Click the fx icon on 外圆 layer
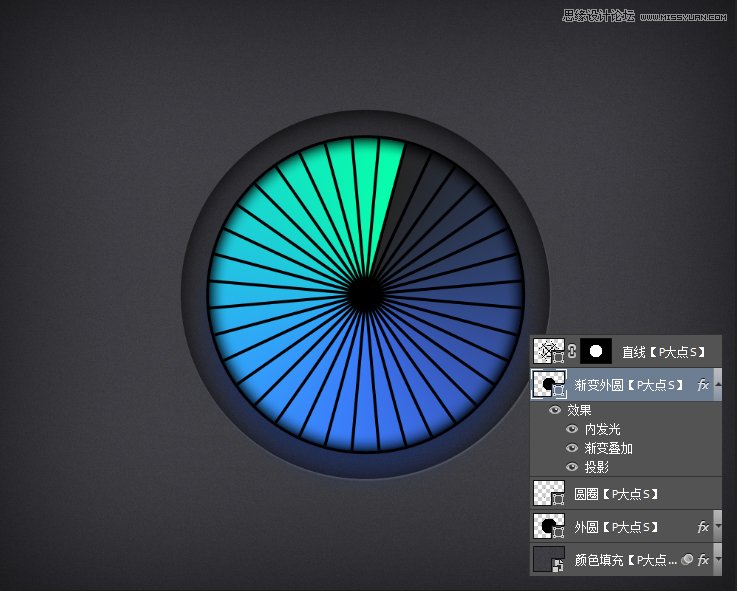Image resolution: width=737 pixels, height=591 pixels. (x=703, y=527)
